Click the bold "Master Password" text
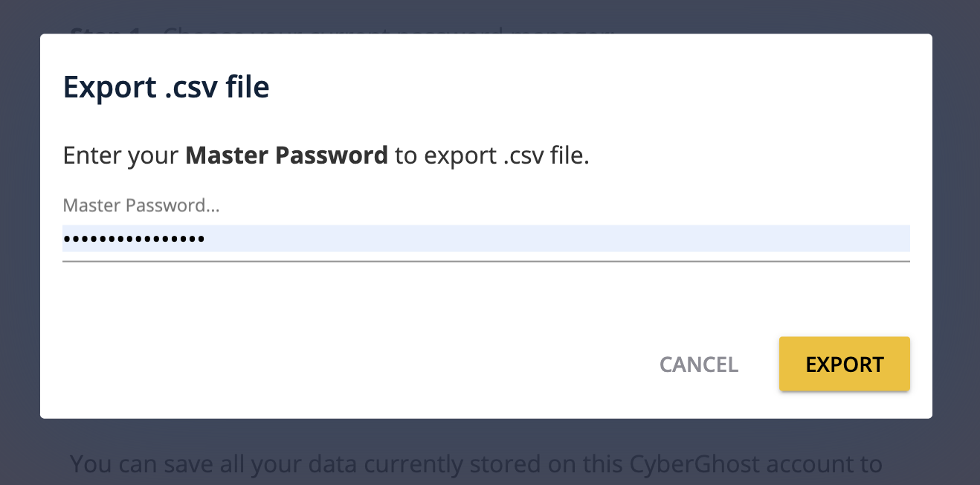 point(286,156)
